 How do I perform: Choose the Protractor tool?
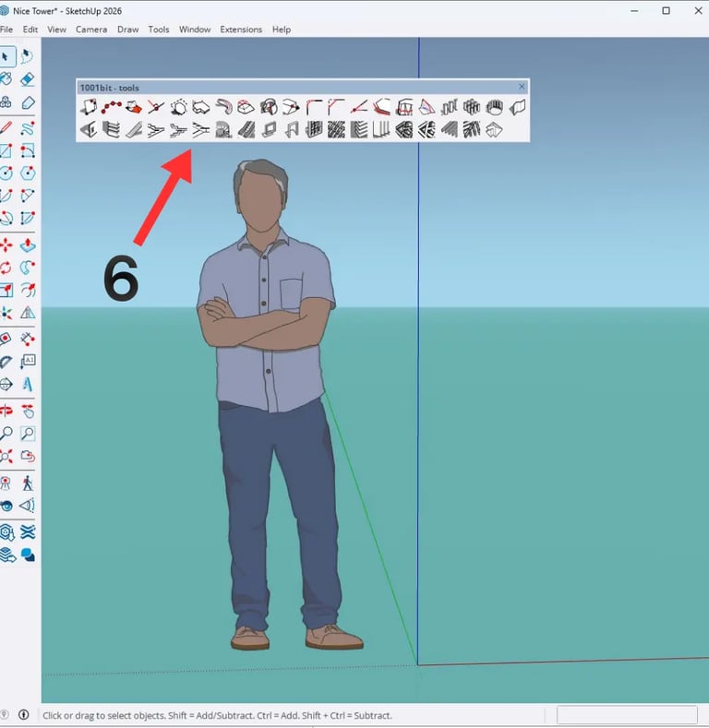pyautogui.click(x=6, y=362)
